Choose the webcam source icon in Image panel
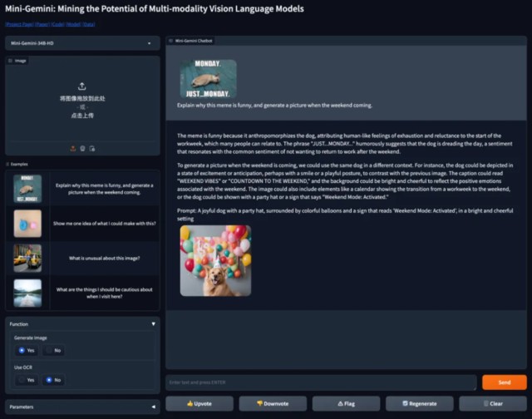 (x=82, y=149)
